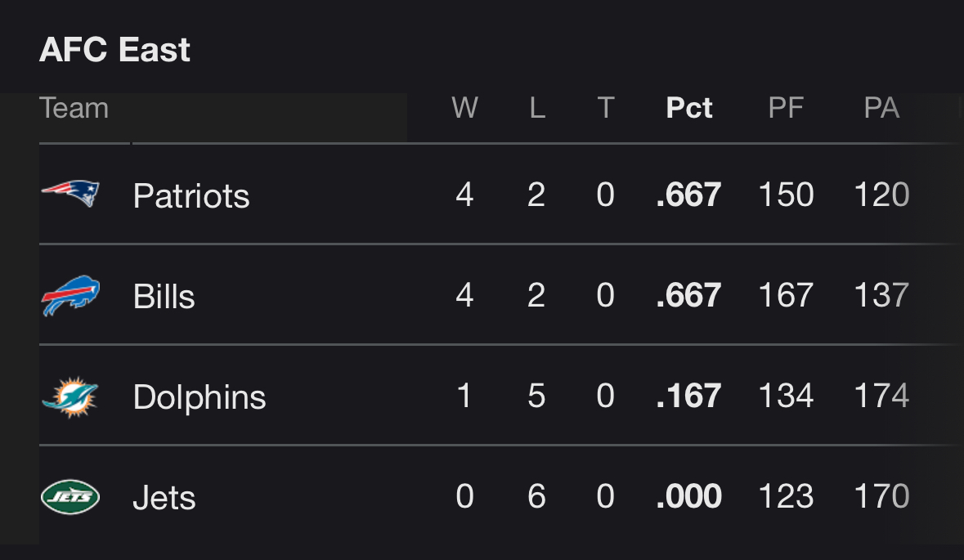Sort standings by the L column
964x560 pixels.
[537, 108]
